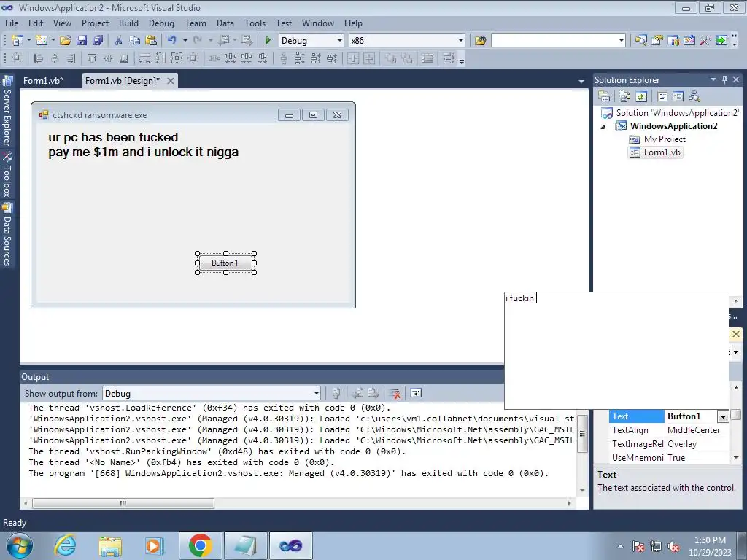Click Show All Files in Solution Explorer
747x560 pixels.
[x=625, y=97]
